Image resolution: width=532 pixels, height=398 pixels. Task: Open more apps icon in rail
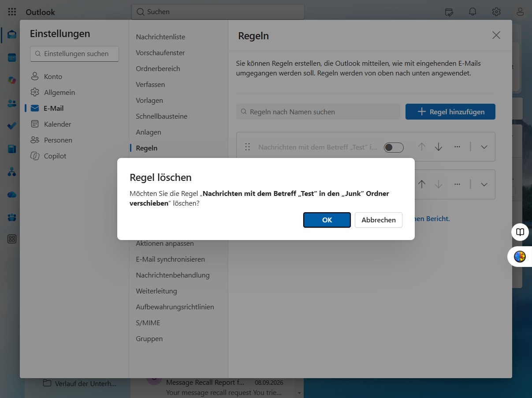(12, 239)
